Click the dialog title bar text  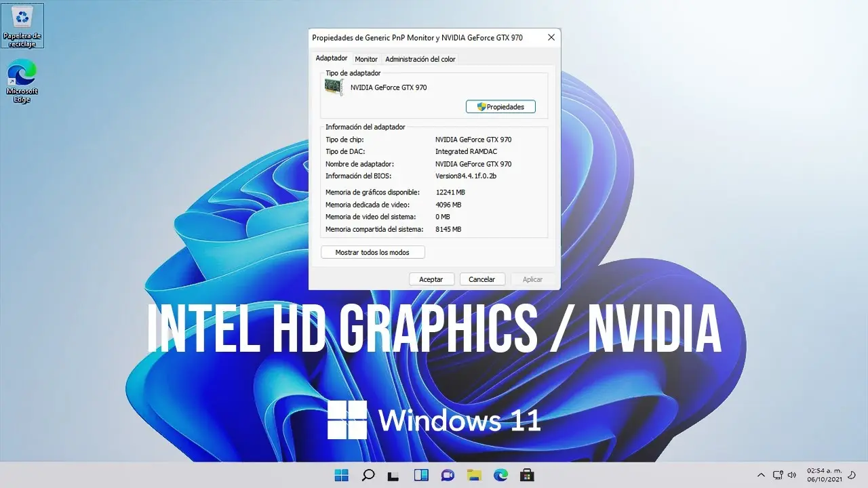tap(417, 38)
